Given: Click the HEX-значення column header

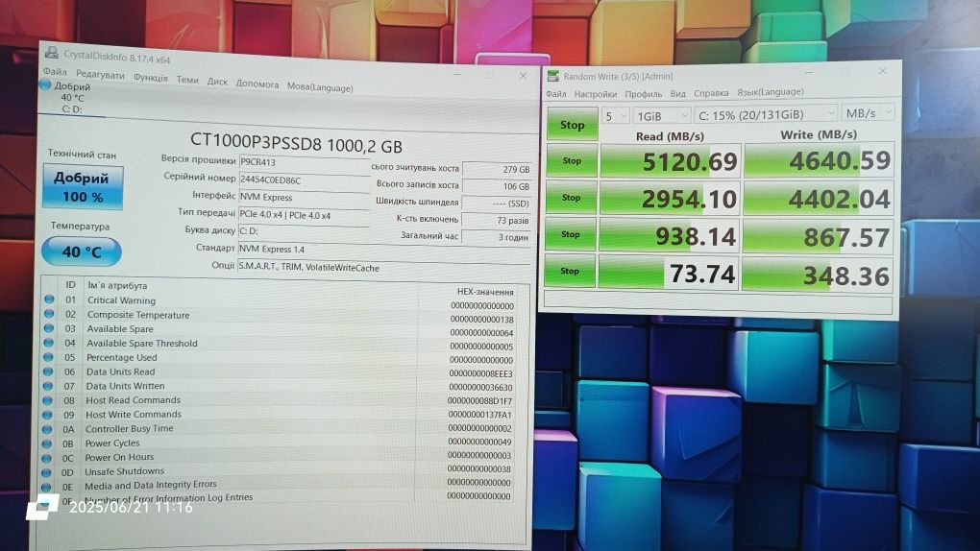Looking at the screenshot, I should tap(485, 292).
